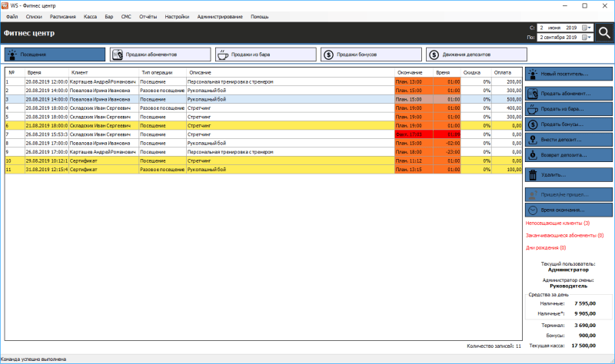Click the magnifier search icon
This screenshot has height=364, width=615.
604,32
